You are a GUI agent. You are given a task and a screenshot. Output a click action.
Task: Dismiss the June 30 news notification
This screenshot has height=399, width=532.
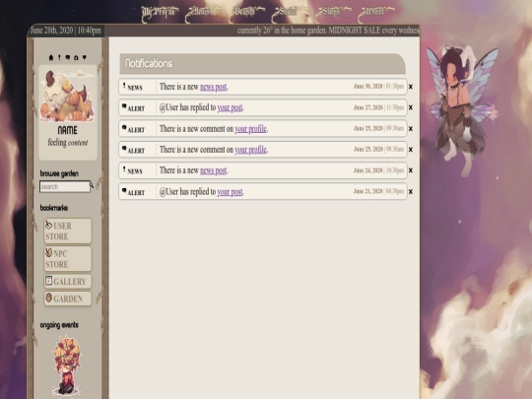click(411, 87)
